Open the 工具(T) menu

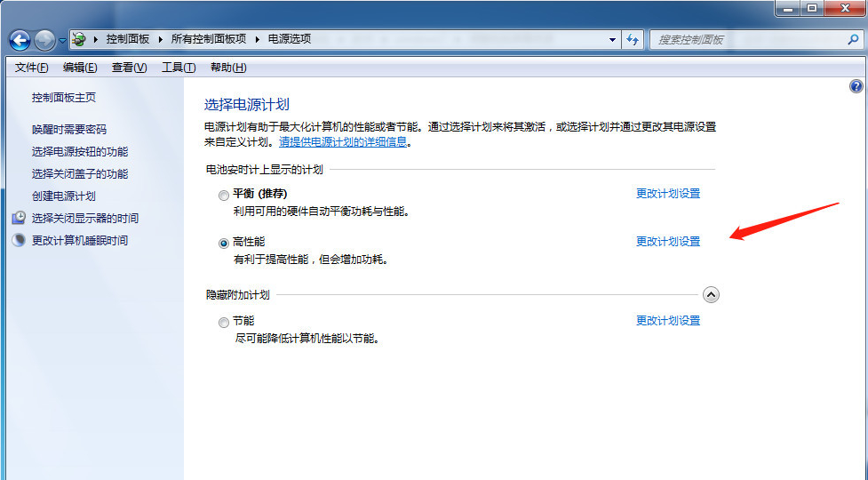point(178,68)
